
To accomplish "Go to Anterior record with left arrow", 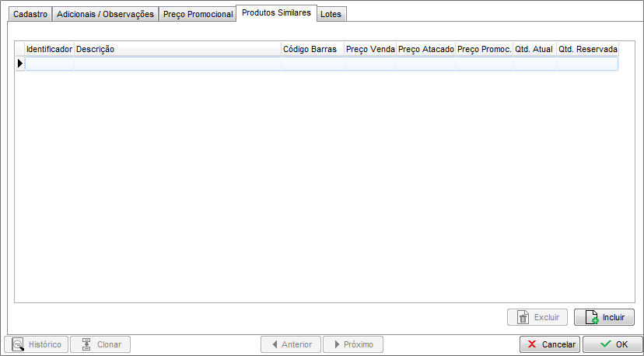I will point(291,344).
